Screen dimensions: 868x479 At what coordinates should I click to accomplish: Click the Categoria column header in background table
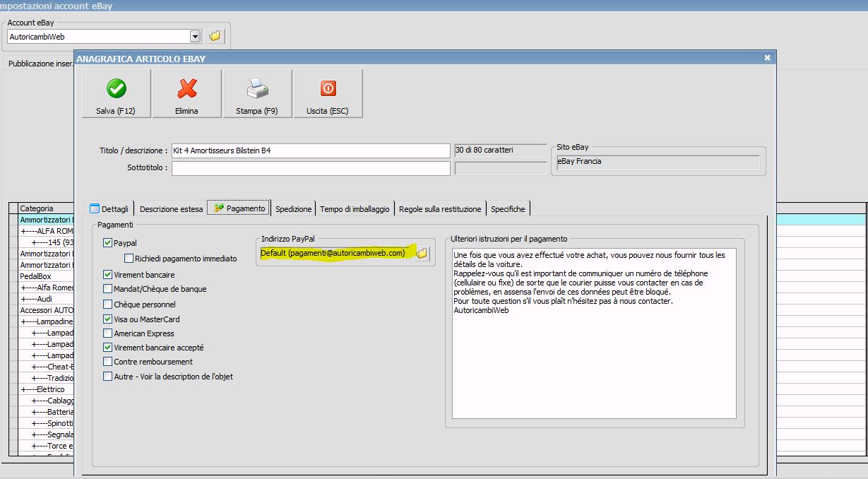point(47,208)
